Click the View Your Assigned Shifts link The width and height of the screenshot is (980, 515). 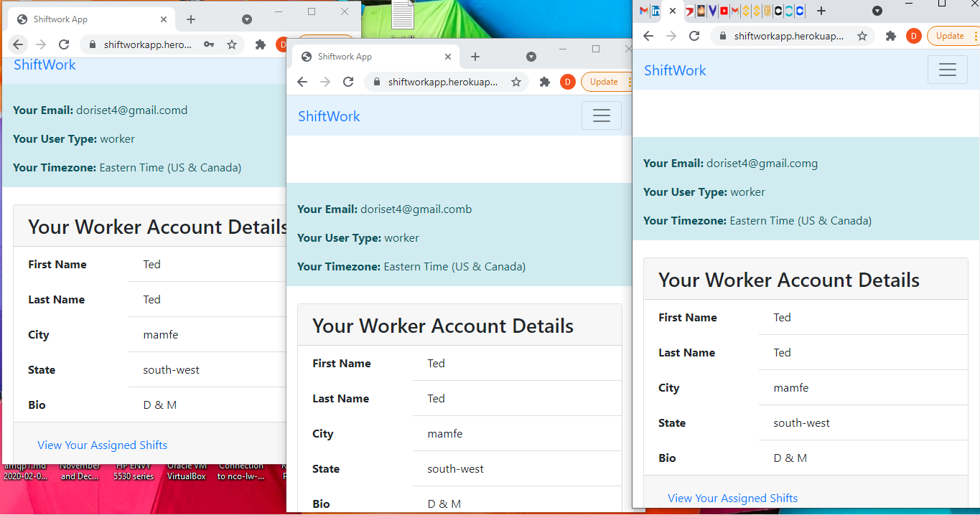point(732,498)
